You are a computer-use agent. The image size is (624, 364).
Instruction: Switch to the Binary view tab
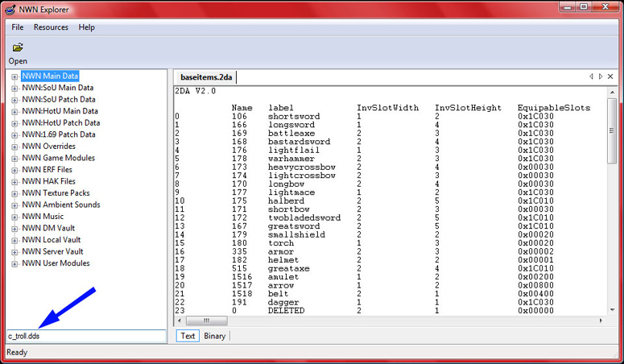tap(214, 336)
